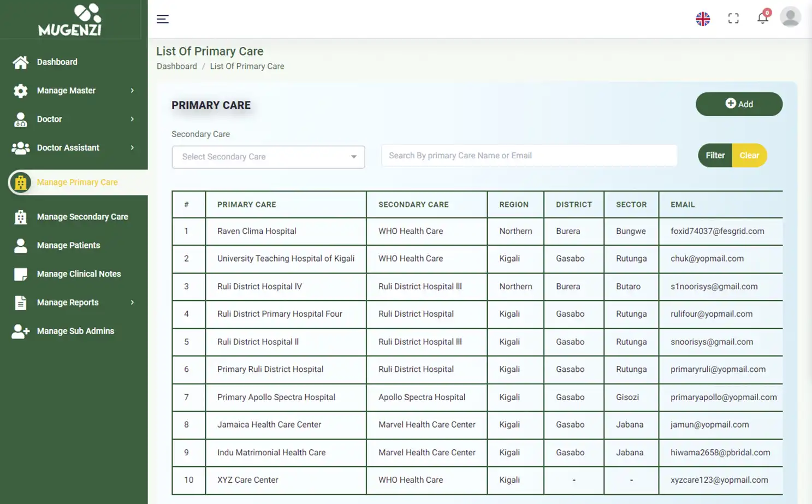This screenshot has height=504, width=812.
Task: Click the Manage Secondary Care hospital icon
Action: coord(20,217)
